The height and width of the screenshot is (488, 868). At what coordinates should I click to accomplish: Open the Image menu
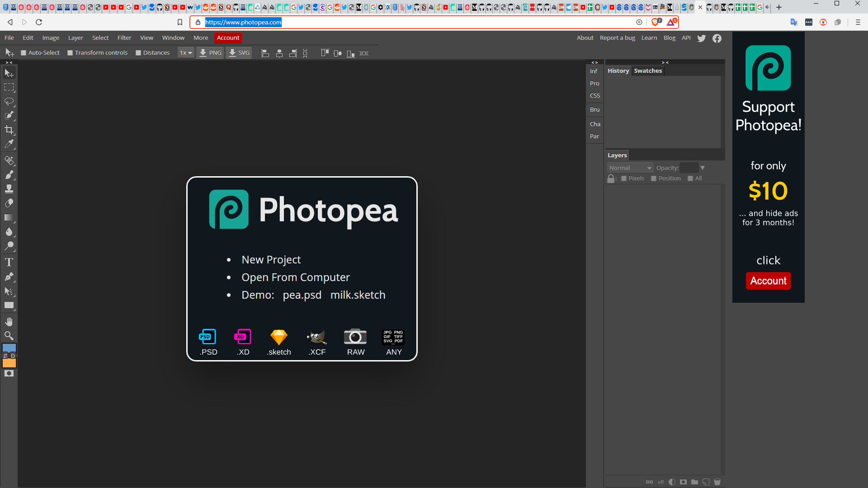51,38
